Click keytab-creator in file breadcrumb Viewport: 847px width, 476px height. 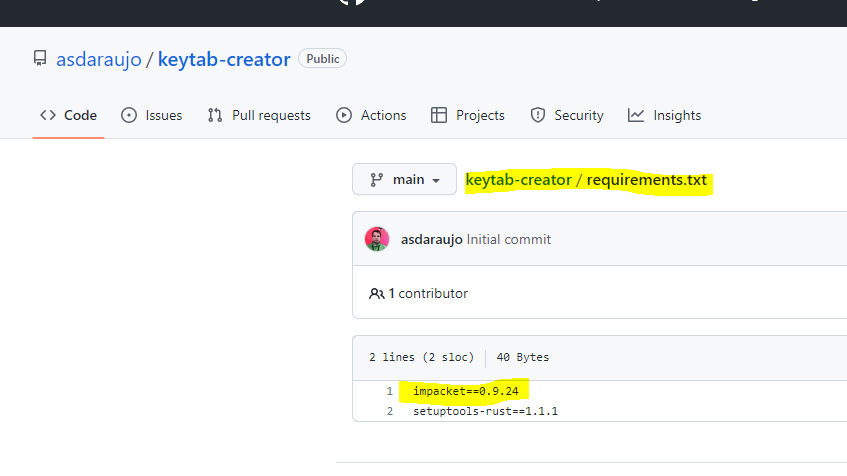pos(517,181)
